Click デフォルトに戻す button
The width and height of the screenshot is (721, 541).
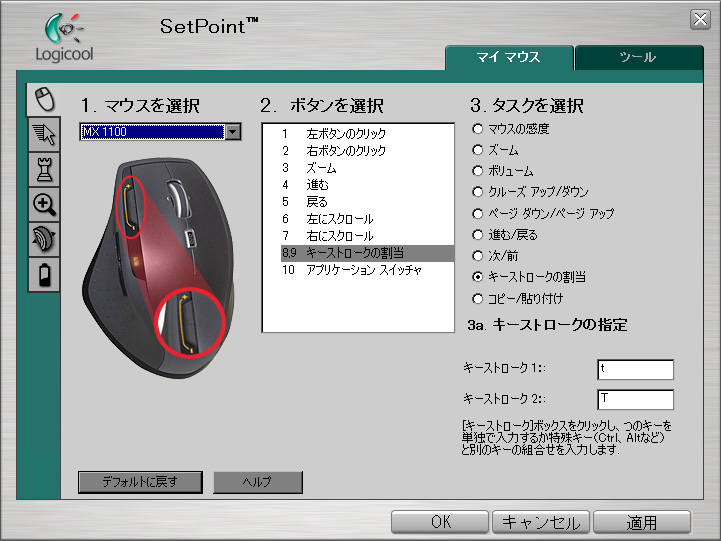tap(140, 482)
